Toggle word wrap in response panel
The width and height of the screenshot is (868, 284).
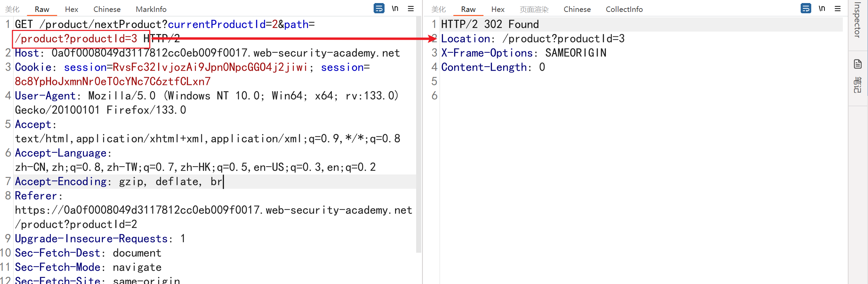point(805,9)
